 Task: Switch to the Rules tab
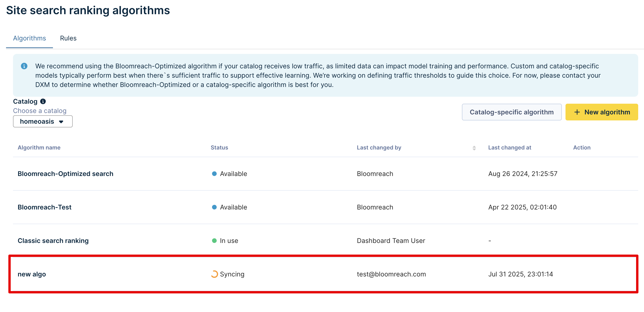click(x=68, y=38)
